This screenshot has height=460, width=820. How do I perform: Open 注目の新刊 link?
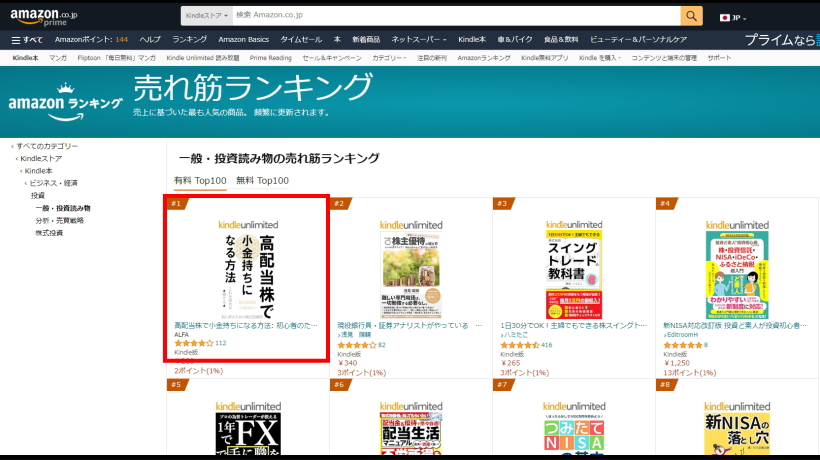[431, 58]
